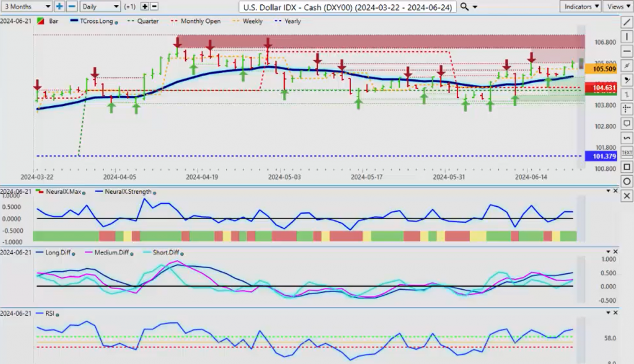Click the X delete drawings tool
The image size is (634, 364).
point(627,196)
